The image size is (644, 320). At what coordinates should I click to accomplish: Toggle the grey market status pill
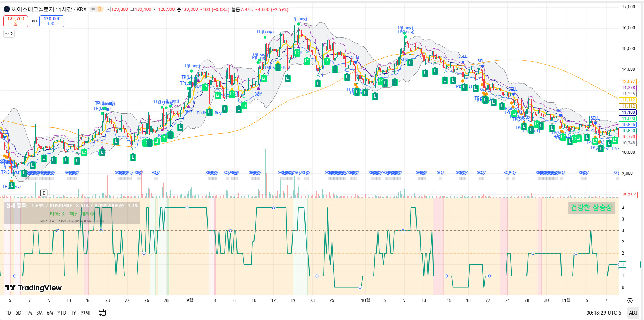(93, 9)
